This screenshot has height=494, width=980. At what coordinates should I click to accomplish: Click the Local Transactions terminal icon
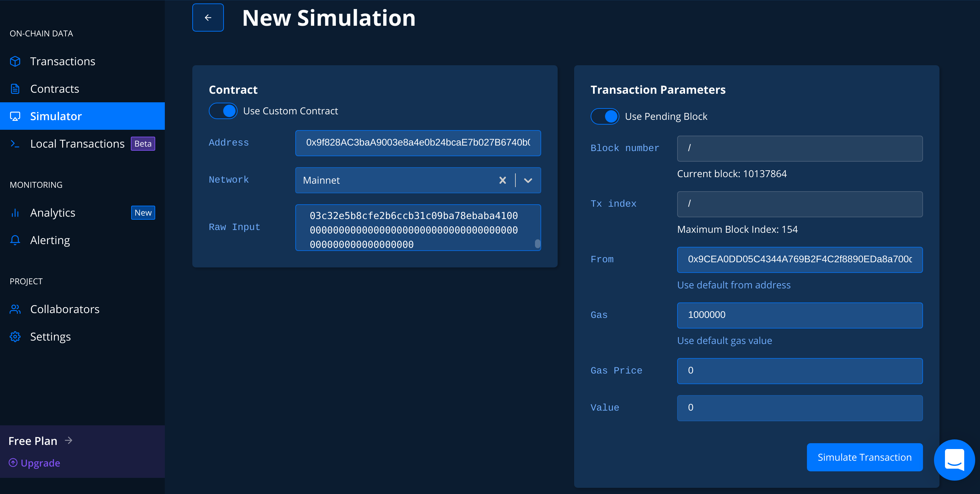[15, 144]
